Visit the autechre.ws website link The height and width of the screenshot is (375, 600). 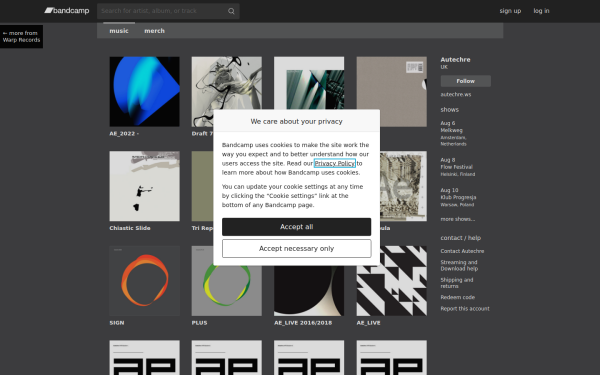[456, 95]
